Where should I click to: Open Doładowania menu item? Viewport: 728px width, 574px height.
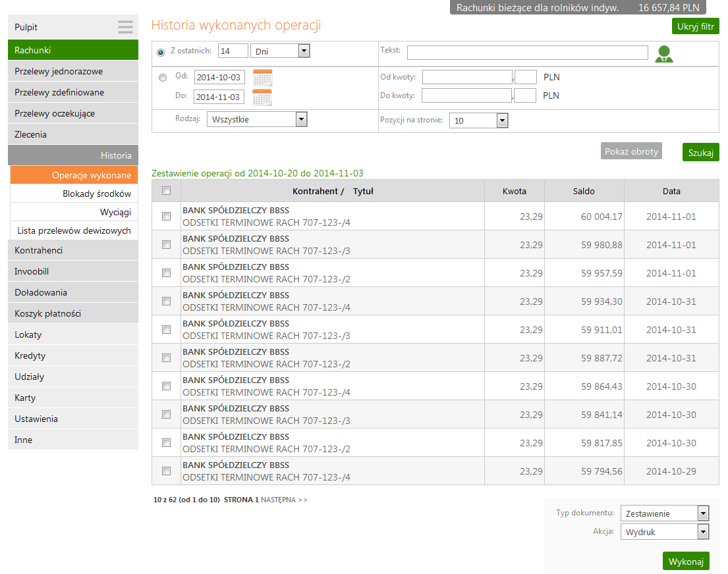(73, 292)
